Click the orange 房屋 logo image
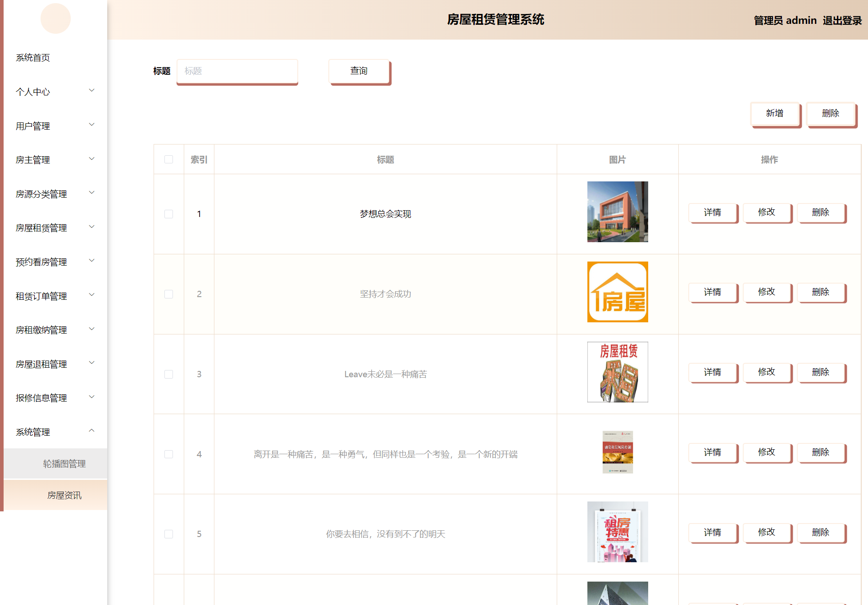 click(x=617, y=292)
